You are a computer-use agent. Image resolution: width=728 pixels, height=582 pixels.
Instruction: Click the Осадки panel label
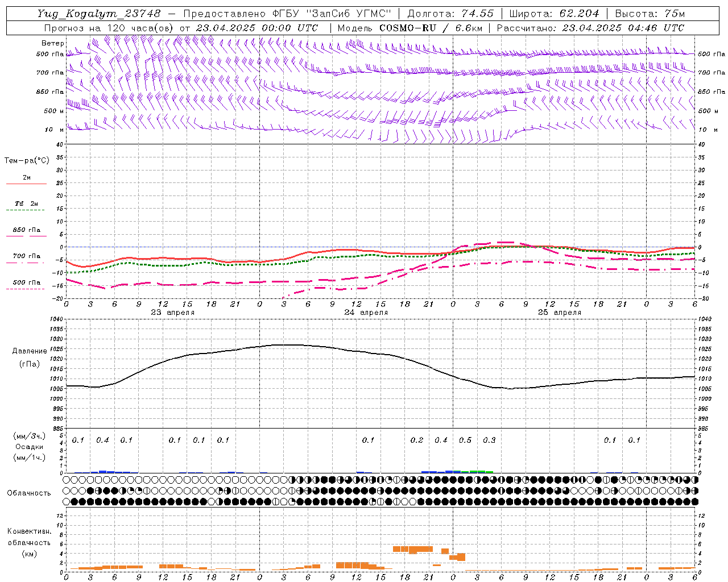click(x=30, y=447)
